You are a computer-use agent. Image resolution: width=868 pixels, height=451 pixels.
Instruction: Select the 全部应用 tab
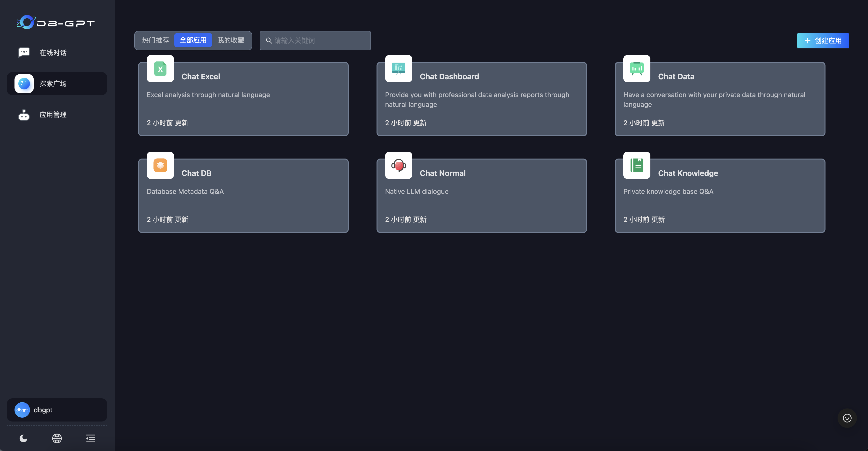coord(193,40)
